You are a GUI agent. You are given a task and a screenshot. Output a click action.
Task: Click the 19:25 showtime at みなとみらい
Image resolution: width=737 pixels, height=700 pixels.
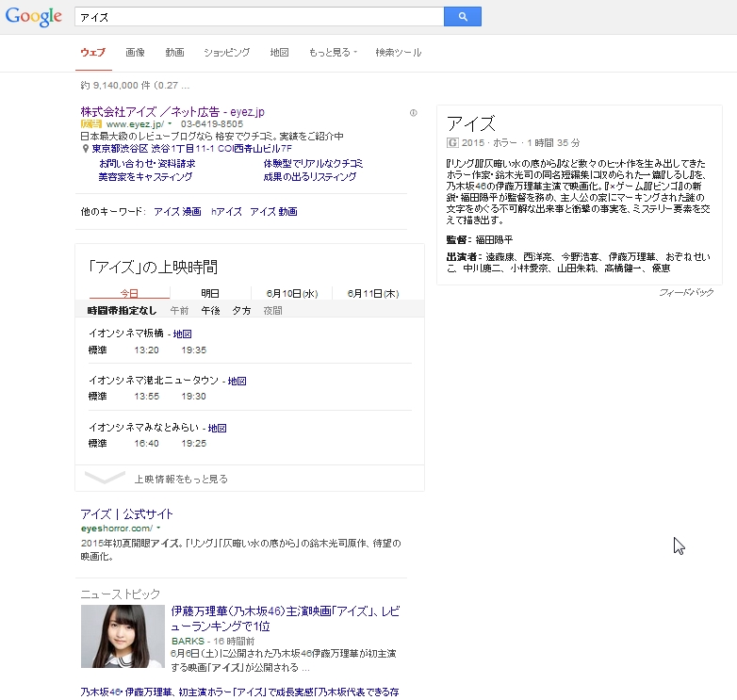pos(194,443)
